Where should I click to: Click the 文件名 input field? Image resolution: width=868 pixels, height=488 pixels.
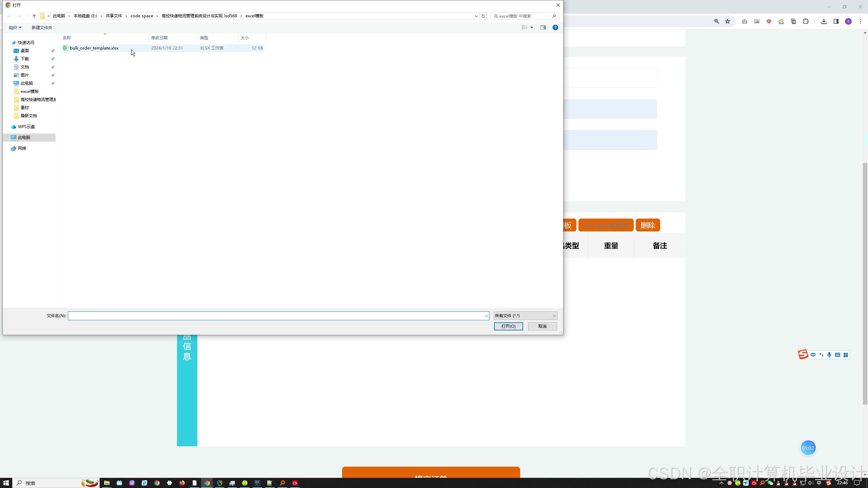point(276,316)
